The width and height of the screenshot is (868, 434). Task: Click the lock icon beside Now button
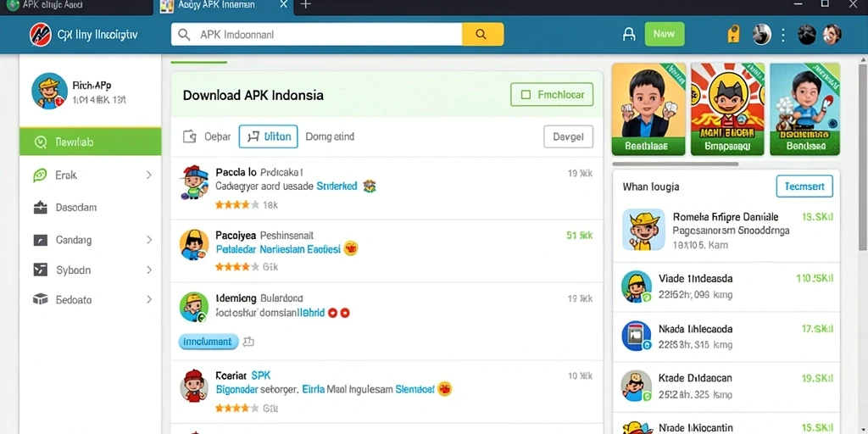pos(630,34)
